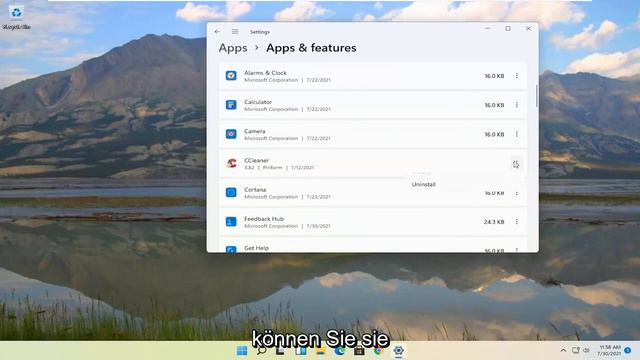Click the 24.3 KB size for Feedback Hub
Viewport: 640px width, 360px height.
tap(494, 222)
